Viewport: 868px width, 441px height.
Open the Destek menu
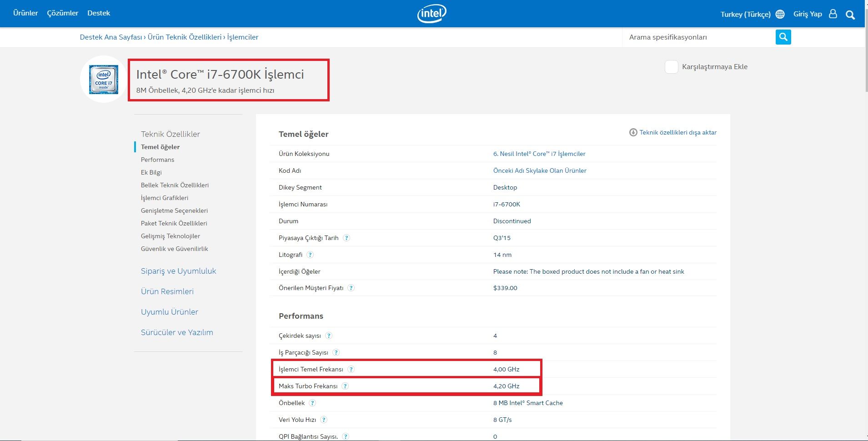(99, 13)
